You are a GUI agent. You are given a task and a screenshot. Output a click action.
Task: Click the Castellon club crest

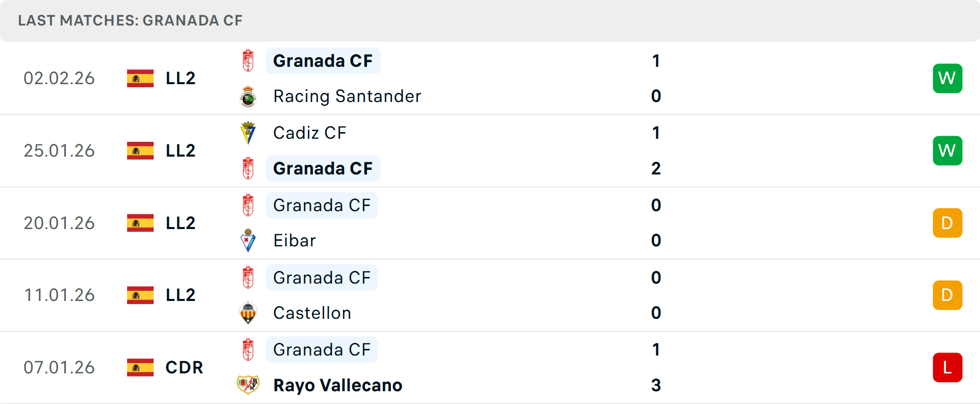click(248, 313)
